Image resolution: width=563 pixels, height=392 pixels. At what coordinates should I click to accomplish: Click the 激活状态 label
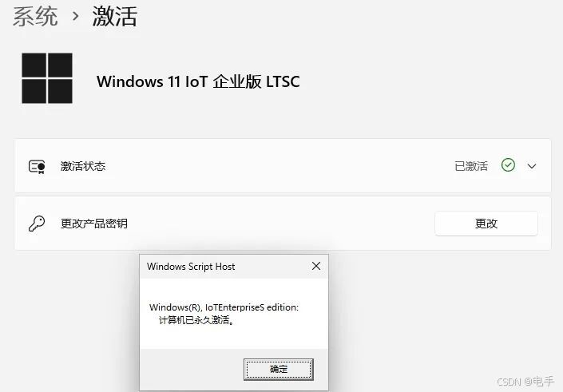point(83,166)
